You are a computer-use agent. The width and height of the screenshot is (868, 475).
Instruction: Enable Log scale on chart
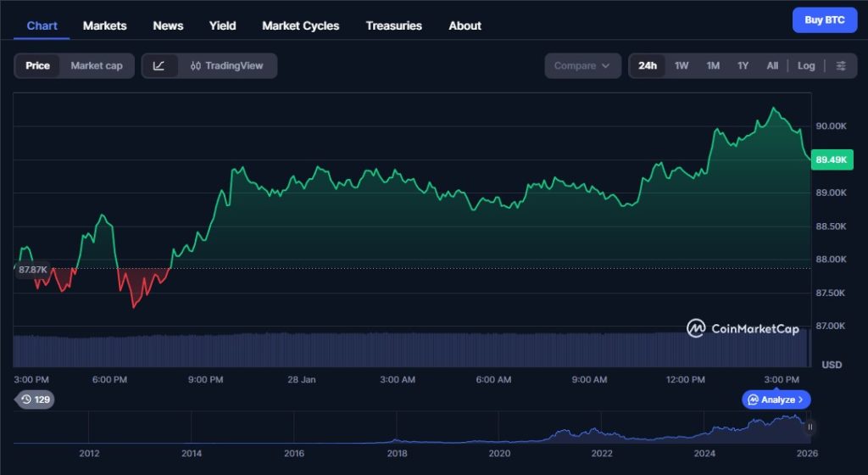(806, 66)
